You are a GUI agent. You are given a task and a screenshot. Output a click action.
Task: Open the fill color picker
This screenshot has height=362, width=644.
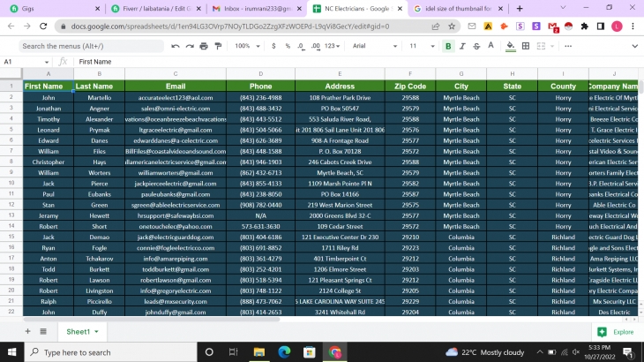pos(511,46)
